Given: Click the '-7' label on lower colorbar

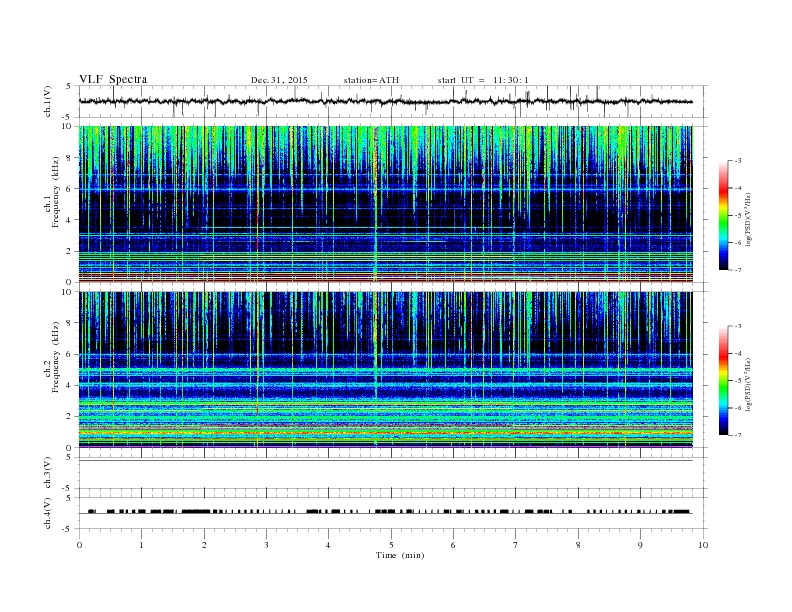Looking at the screenshot, I should click(x=738, y=435).
